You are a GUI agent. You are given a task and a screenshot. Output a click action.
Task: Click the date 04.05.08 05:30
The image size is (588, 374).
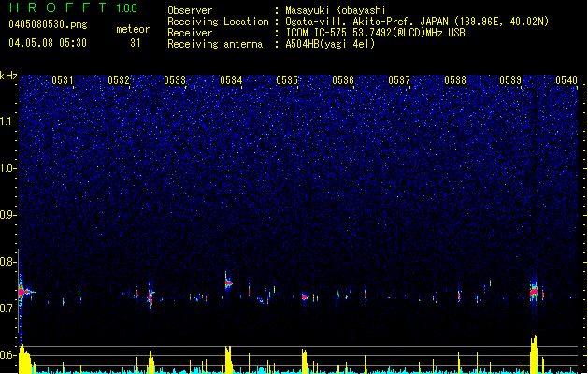click(48, 43)
